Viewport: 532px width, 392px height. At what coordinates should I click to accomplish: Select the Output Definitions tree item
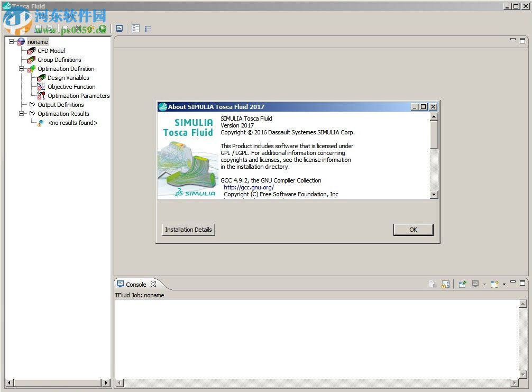click(x=60, y=105)
